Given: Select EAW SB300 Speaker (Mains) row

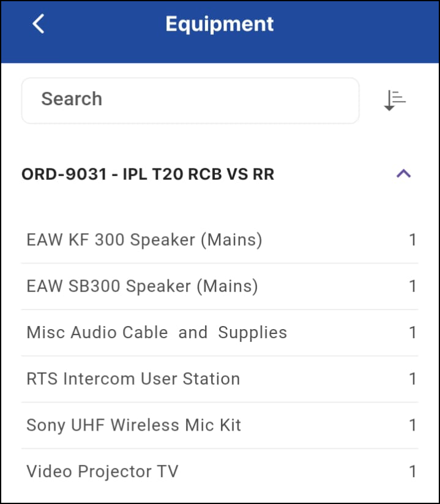Looking at the screenshot, I should click(x=142, y=286).
